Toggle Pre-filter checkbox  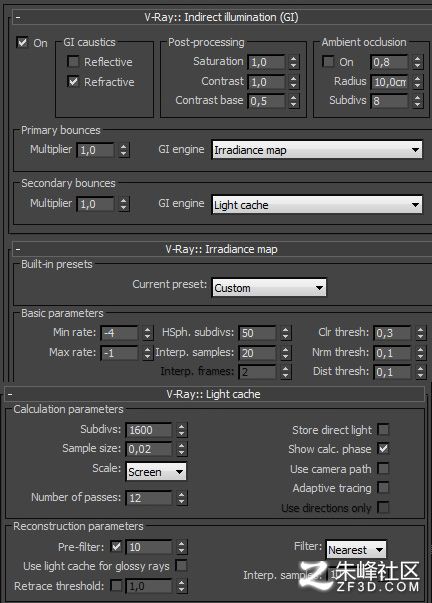(x=116, y=546)
